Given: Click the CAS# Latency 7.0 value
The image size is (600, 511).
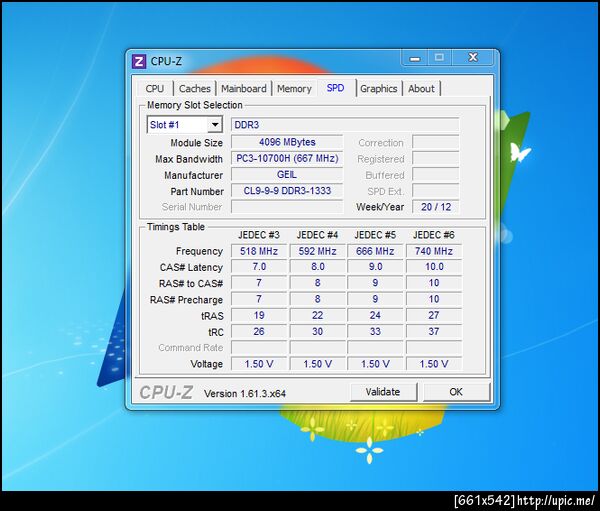Looking at the screenshot, I should pos(259,267).
